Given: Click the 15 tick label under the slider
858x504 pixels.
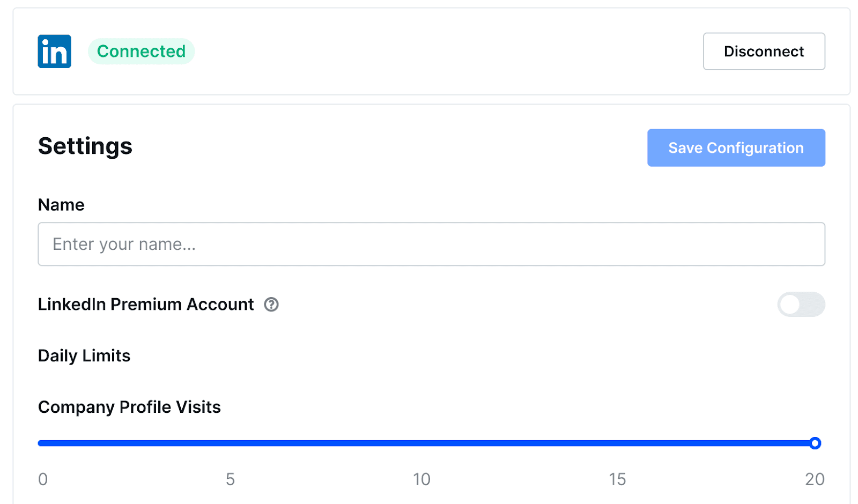Looking at the screenshot, I should tap(617, 479).
